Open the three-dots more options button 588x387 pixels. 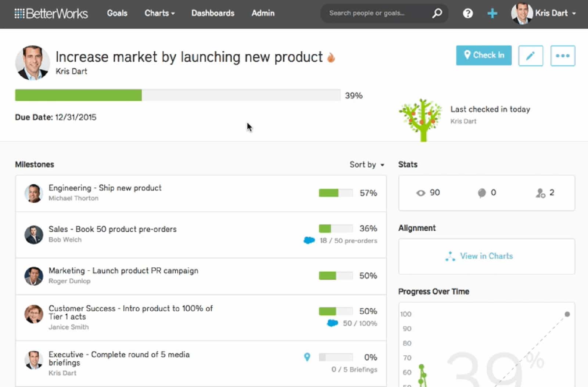tap(562, 56)
